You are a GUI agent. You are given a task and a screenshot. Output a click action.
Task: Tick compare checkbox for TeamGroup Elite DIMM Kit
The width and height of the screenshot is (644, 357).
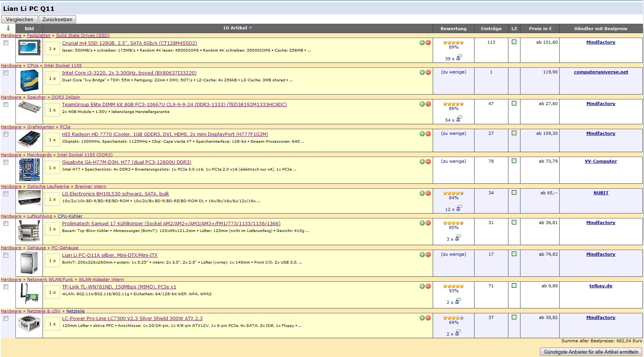point(6,104)
